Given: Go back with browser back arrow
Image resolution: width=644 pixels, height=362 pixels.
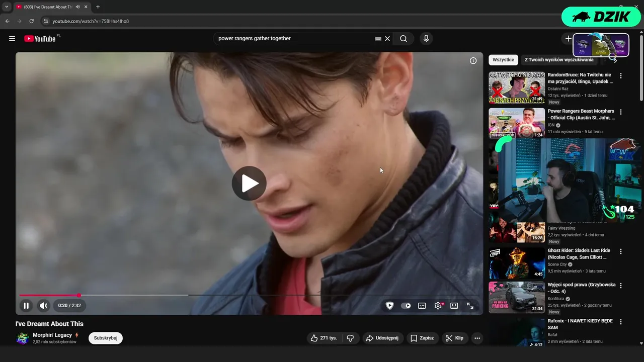Looking at the screenshot, I should 7,21.
